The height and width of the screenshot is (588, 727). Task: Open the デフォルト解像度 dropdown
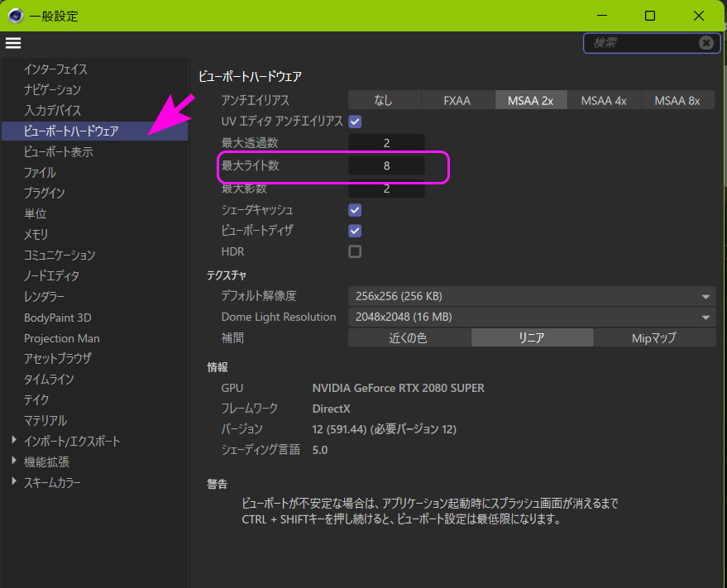point(532,296)
